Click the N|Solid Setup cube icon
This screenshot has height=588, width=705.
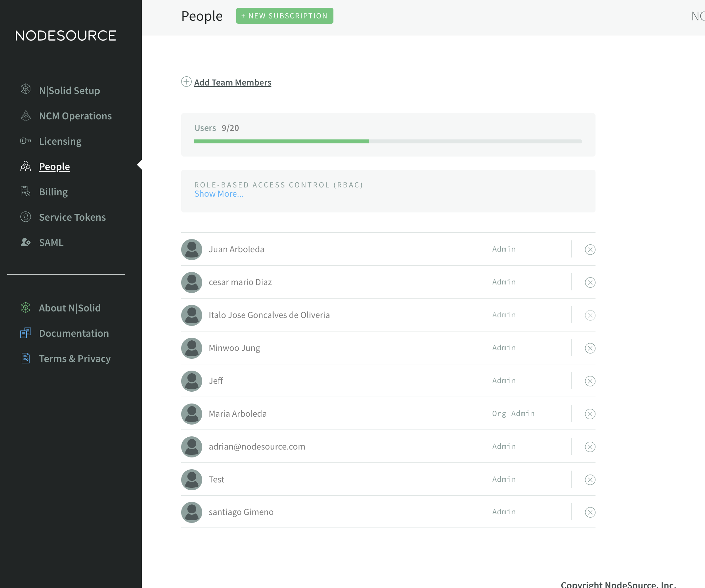tap(26, 89)
